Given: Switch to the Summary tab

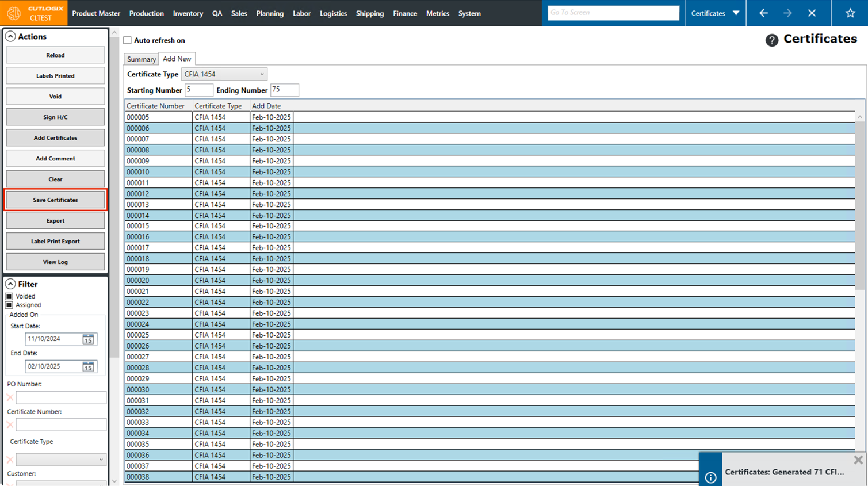Looking at the screenshot, I should [x=141, y=59].
